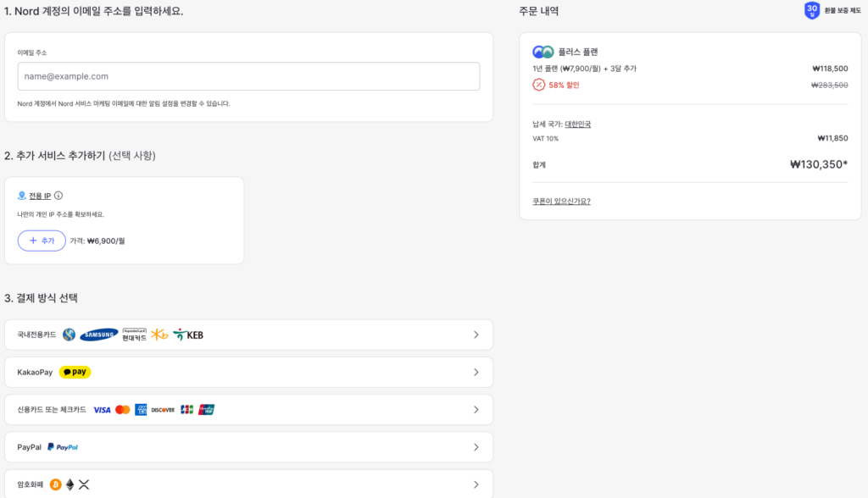Click the PayPal logo
This screenshot has height=498, width=868.
(63, 446)
